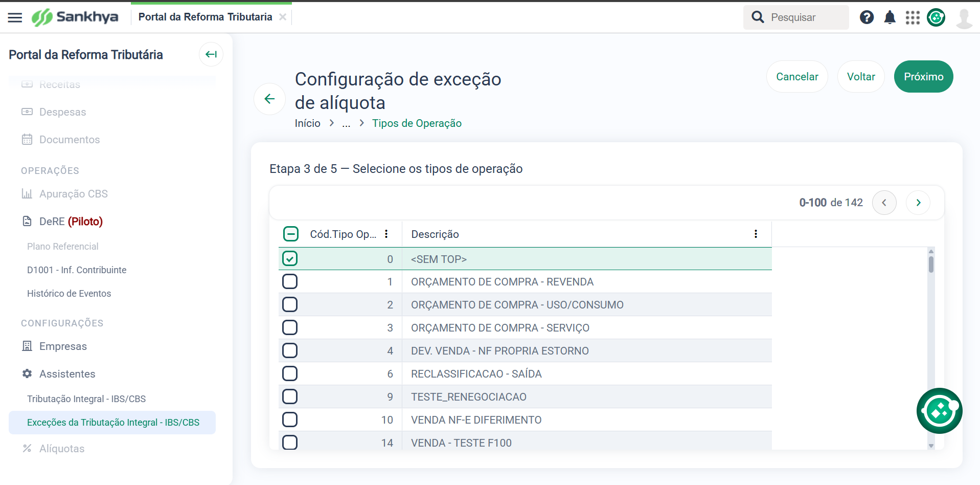Click the table scroll down arrow
980x485 pixels.
(x=931, y=446)
